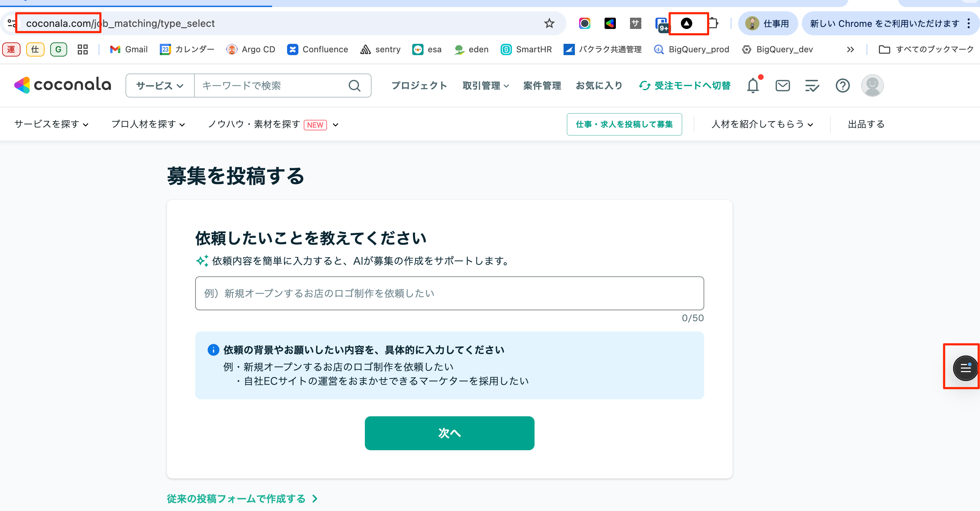
Task: Switch to 受注モードへ切替
Action: tap(684, 86)
